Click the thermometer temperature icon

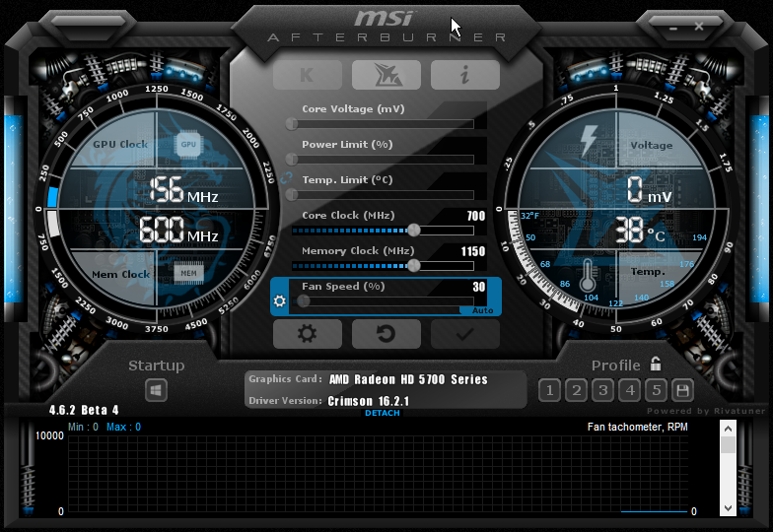point(588,276)
